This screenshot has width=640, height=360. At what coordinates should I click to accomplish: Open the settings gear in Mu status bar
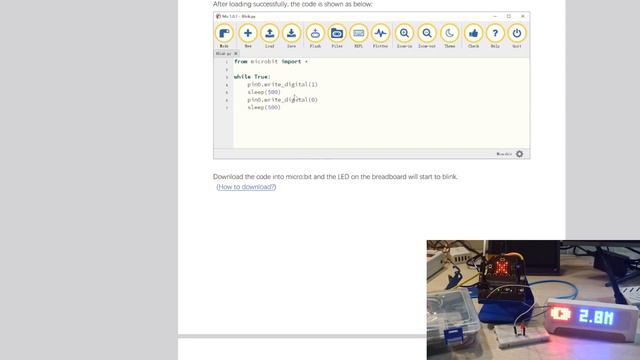click(x=519, y=154)
